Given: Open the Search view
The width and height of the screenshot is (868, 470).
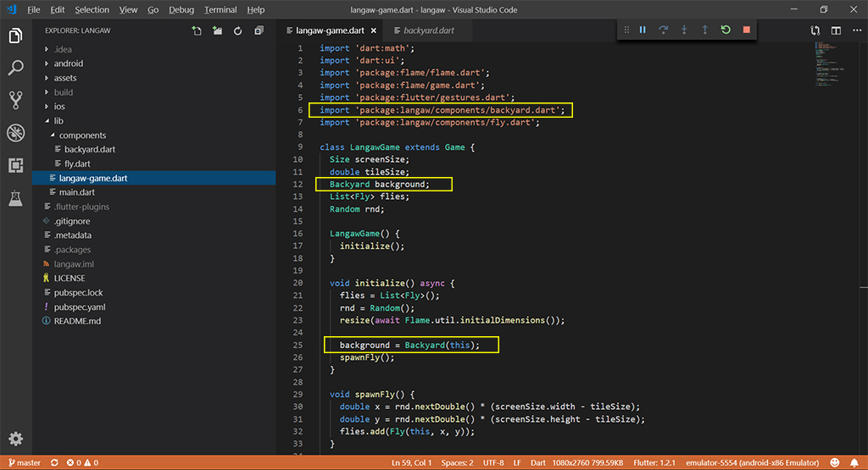Looking at the screenshot, I should pyautogui.click(x=15, y=68).
